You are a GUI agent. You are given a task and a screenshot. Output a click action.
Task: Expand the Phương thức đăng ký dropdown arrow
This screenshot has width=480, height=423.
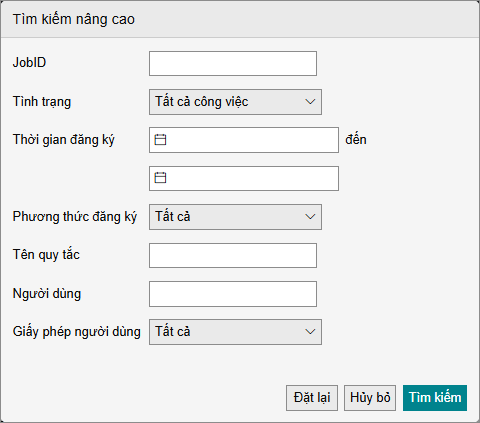(x=310, y=217)
